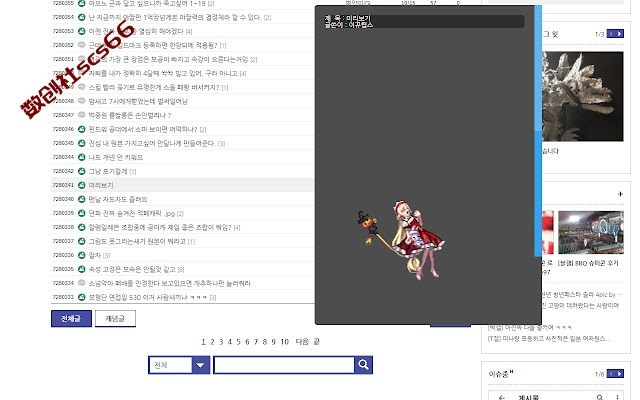This screenshot has width=640, height=400.
Task: Click the picture icon beside post 7280337
Action: click(82, 241)
